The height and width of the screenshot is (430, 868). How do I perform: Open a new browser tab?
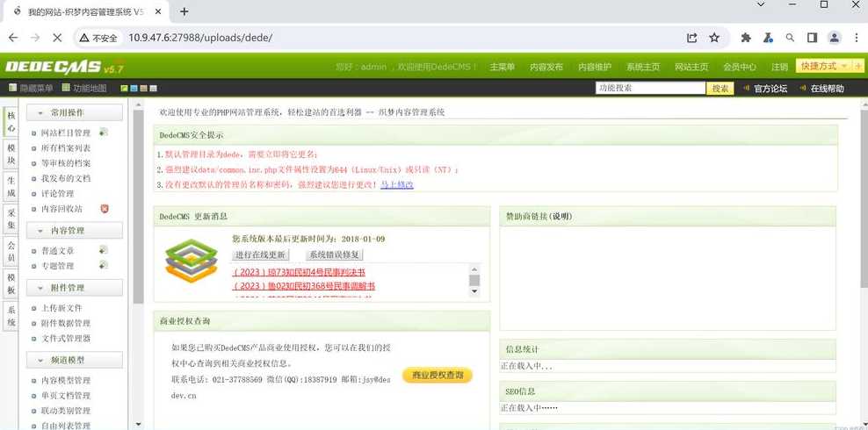[184, 11]
